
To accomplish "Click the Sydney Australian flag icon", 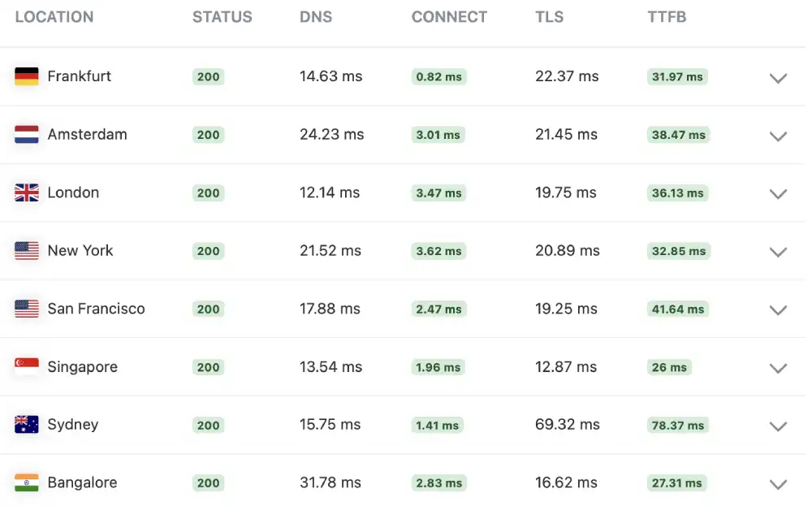I will [26, 425].
